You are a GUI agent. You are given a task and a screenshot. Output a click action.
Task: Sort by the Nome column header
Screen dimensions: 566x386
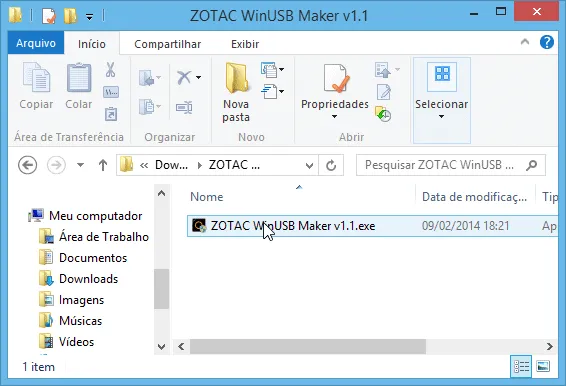(207, 197)
